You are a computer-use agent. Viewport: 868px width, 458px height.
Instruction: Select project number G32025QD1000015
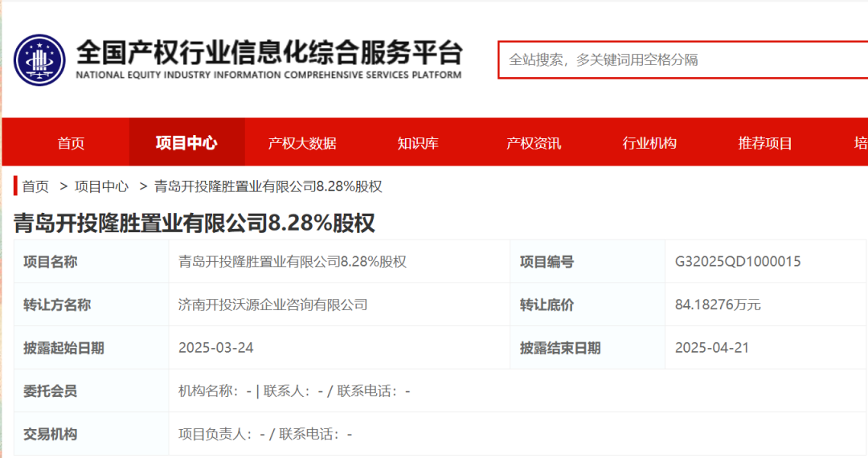(738, 261)
